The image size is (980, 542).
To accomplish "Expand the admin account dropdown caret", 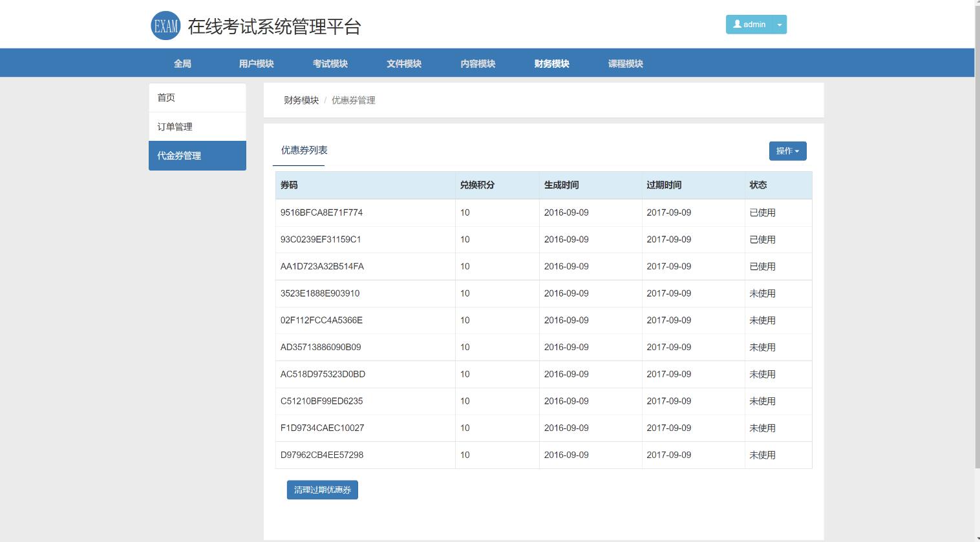I will pyautogui.click(x=780, y=25).
